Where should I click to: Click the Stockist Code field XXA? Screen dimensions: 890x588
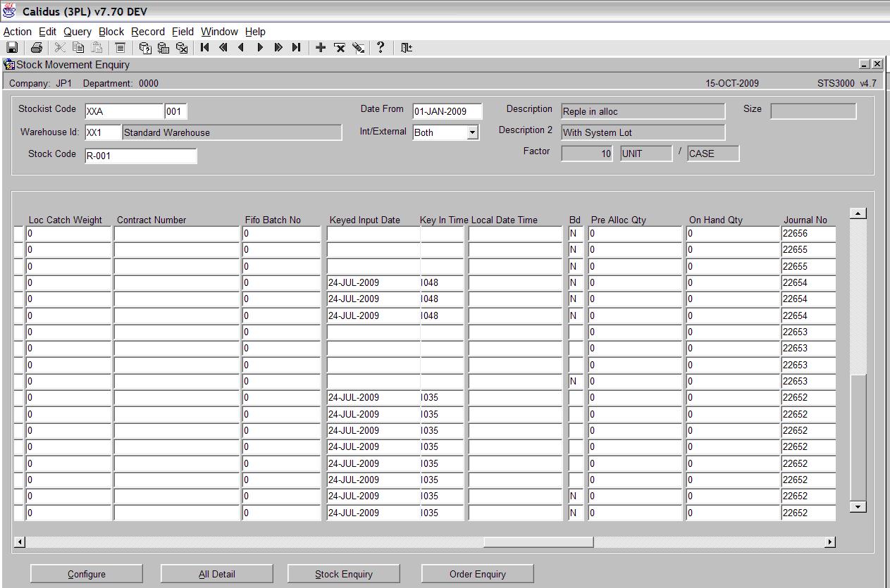(124, 111)
